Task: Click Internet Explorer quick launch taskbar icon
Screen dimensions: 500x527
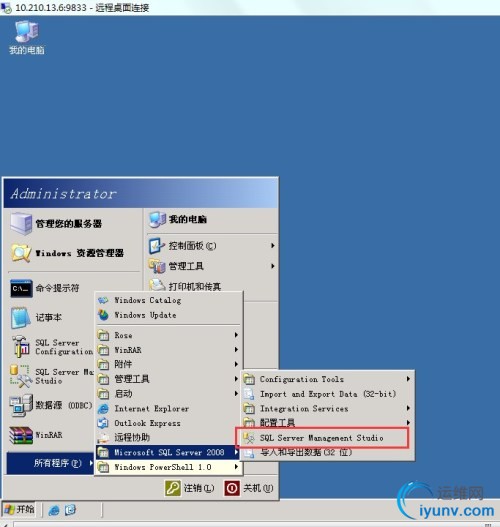Action: 54,510
